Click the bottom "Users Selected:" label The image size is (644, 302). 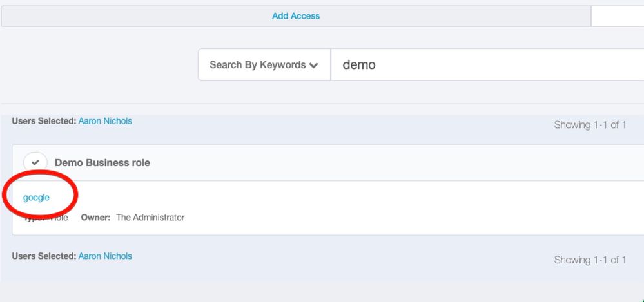click(44, 256)
